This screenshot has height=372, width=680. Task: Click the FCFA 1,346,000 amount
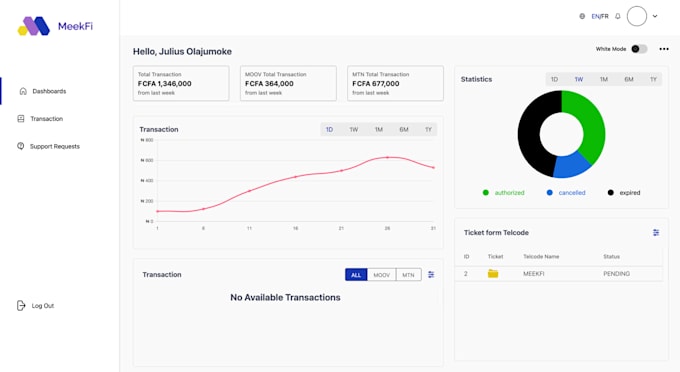pos(165,84)
